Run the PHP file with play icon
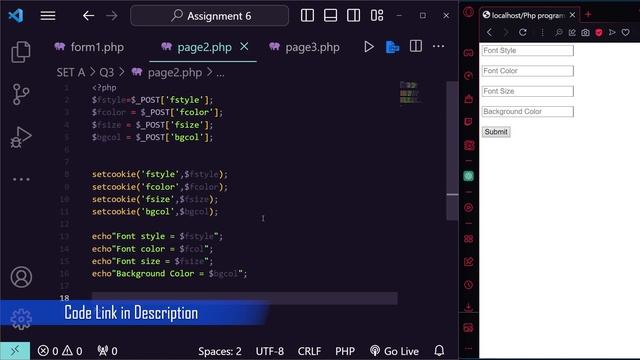The height and width of the screenshot is (360, 640). (x=369, y=47)
